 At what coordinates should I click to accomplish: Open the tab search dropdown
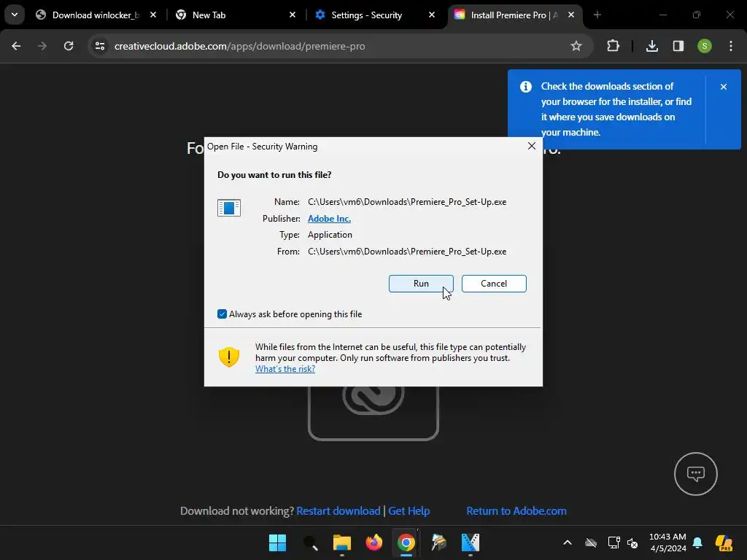click(15, 15)
